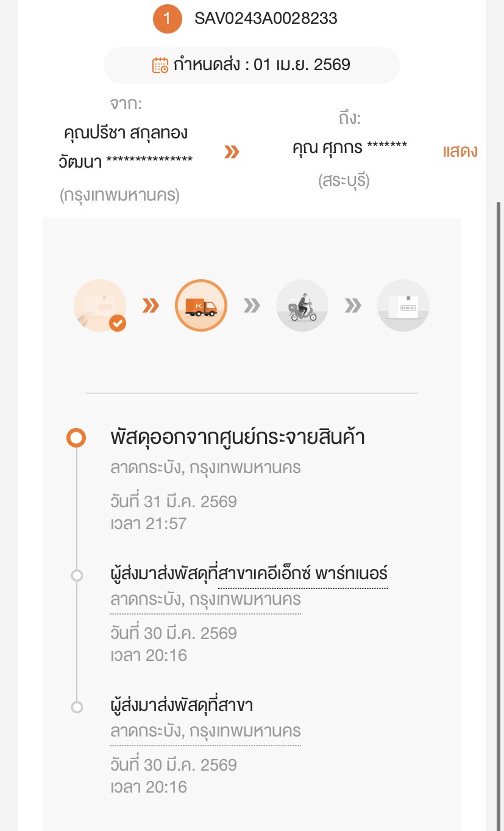Click the calendar icon beside กำหนดส่ง
Viewport: 504px width, 831px height.
(160, 65)
